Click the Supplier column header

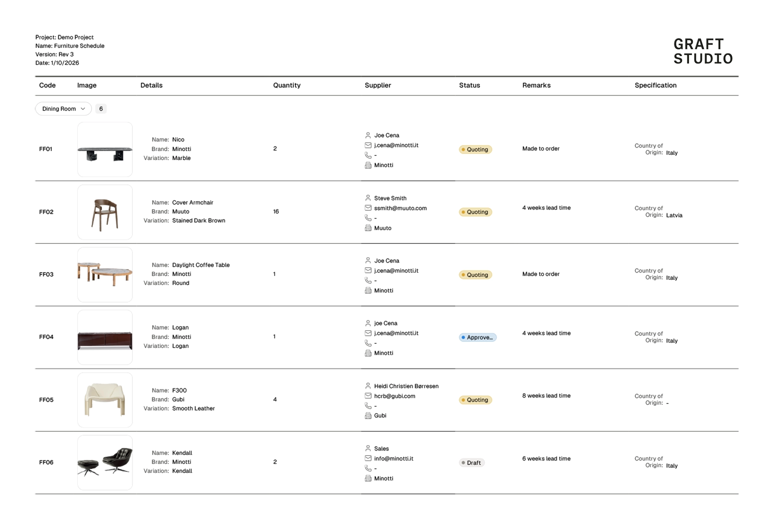(378, 85)
